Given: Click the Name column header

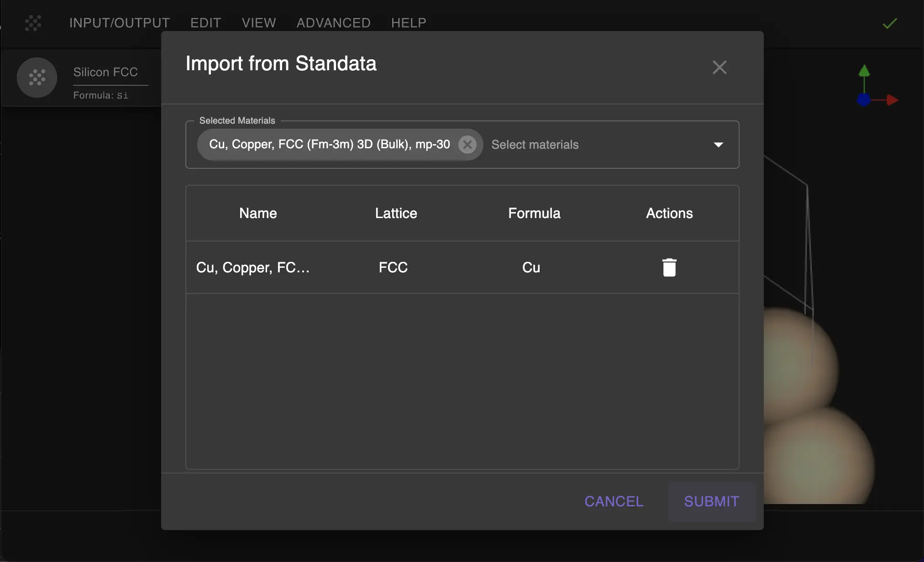Looking at the screenshot, I should [257, 213].
